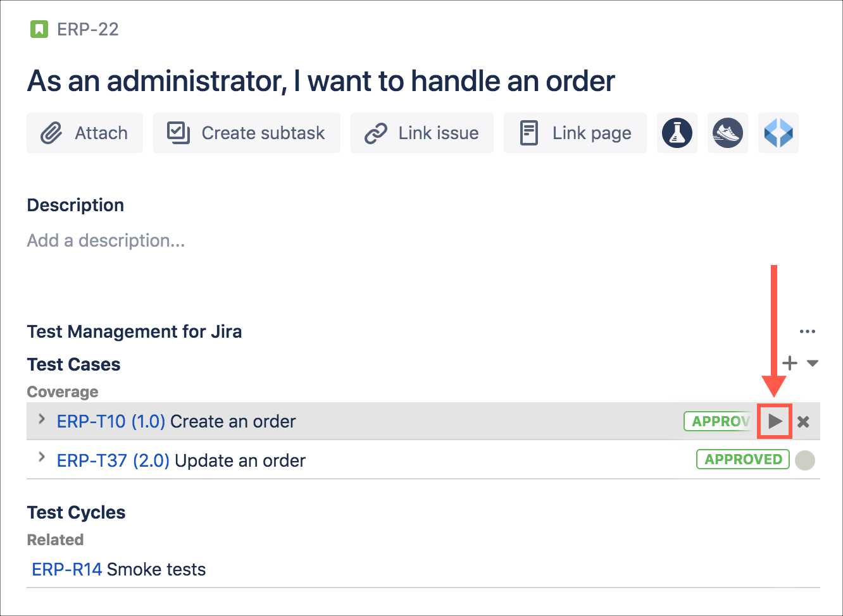Expand the ERP-T10 test case row
This screenshot has width=843, height=616.
[42, 419]
